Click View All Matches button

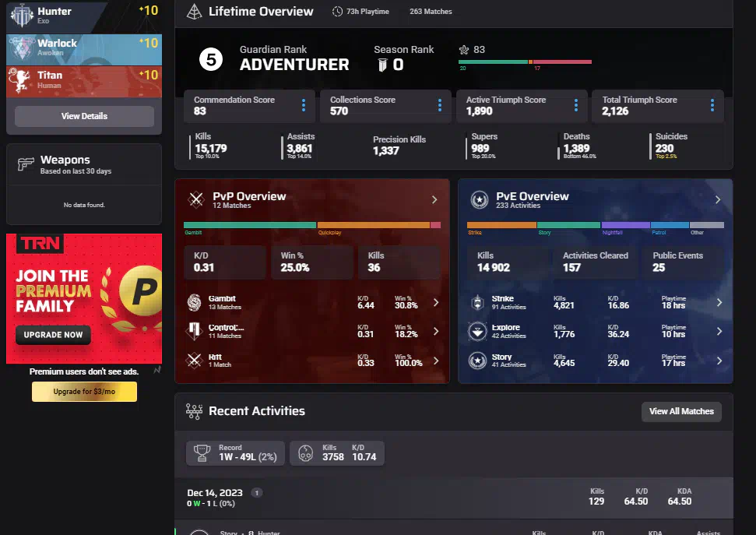tap(681, 411)
